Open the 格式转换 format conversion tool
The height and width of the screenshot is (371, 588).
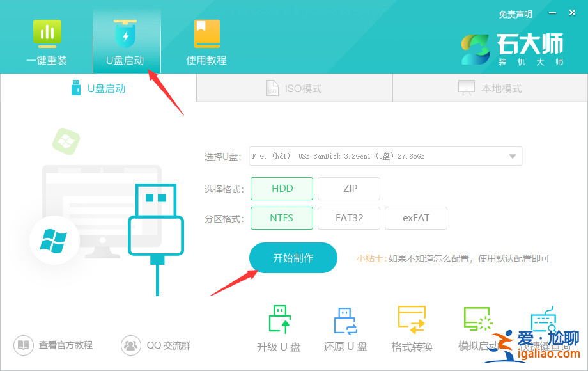pos(411,328)
